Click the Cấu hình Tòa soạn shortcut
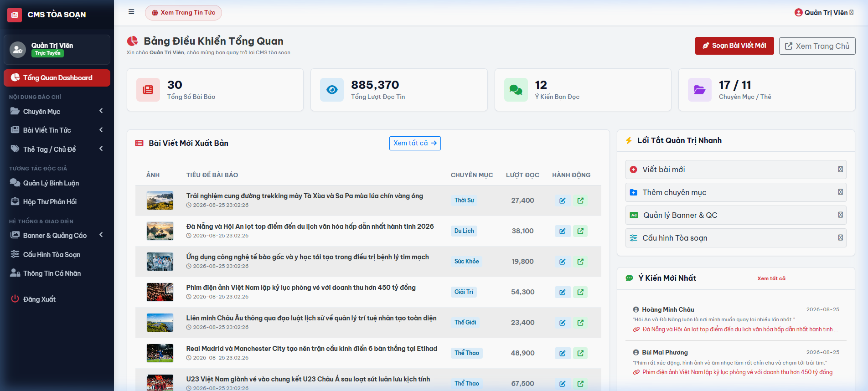 point(736,238)
